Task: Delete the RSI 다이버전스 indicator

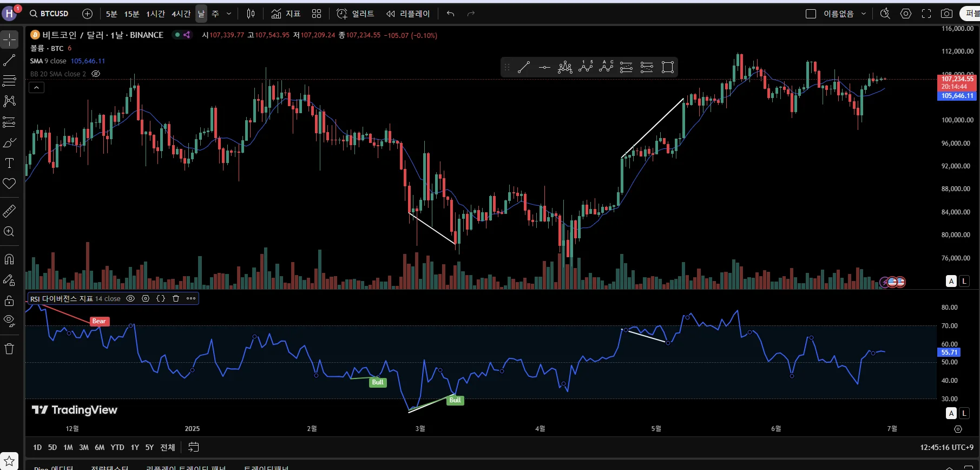Action: tap(176, 298)
